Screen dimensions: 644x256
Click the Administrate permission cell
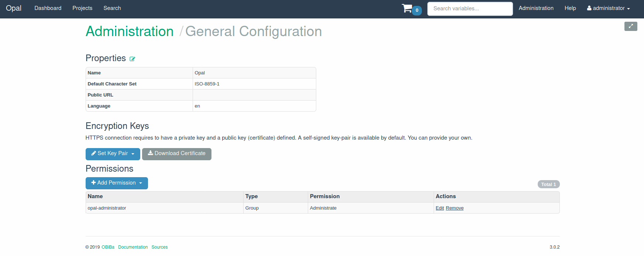pyautogui.click(x=371, y=208)
